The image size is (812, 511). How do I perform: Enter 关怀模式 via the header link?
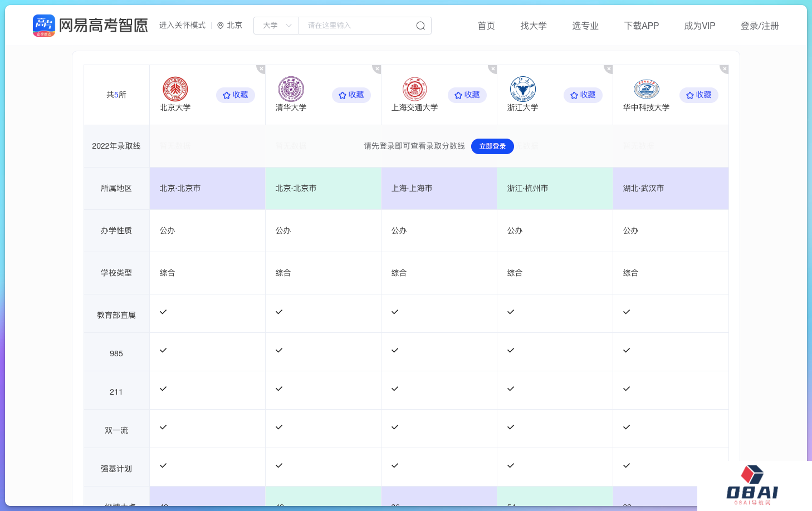pos(182,26)
